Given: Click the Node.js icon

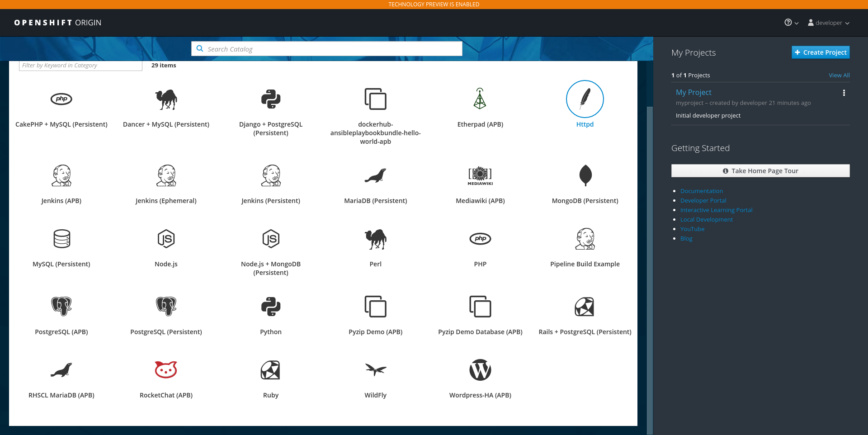Looking at the screenshot, I should [166, 239].
